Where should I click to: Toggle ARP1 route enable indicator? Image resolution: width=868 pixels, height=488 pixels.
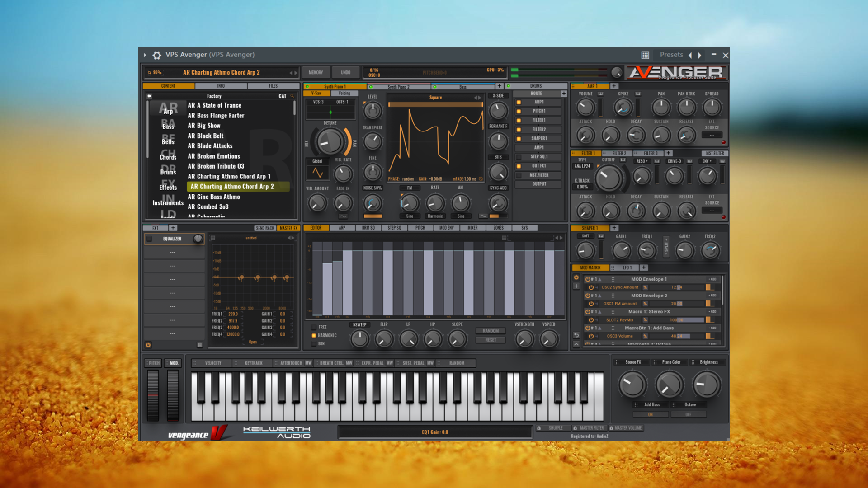pos(519,102)
